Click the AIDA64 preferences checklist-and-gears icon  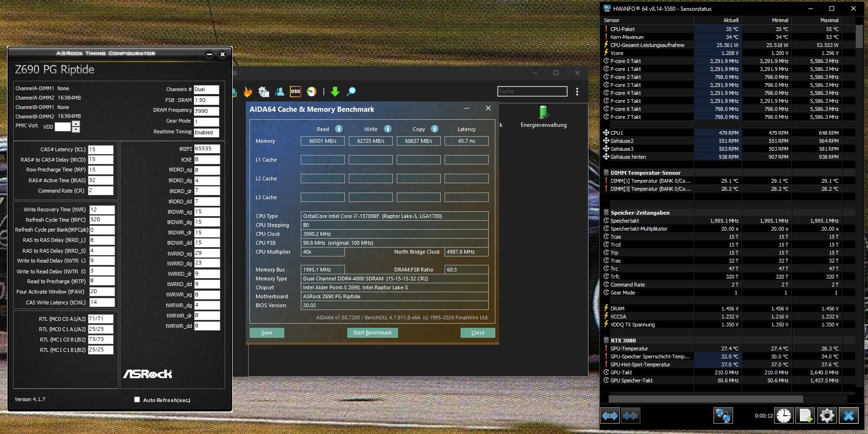click(264, 92)
